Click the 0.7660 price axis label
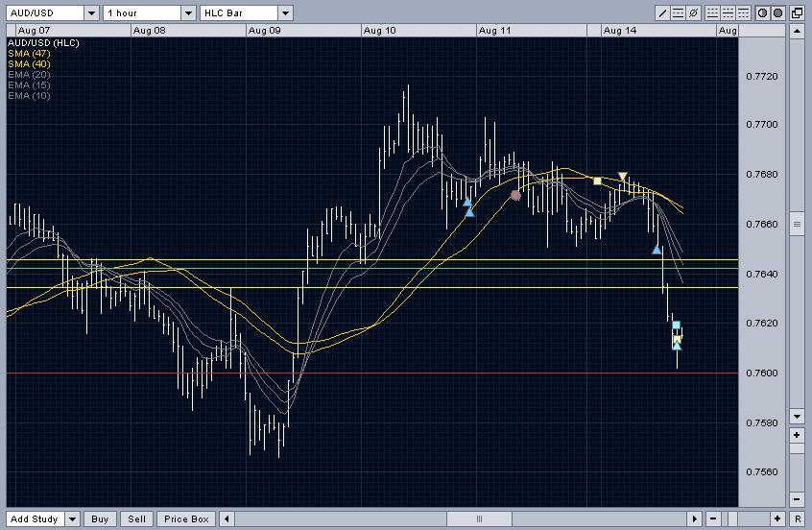 click(x=762, y=225)
